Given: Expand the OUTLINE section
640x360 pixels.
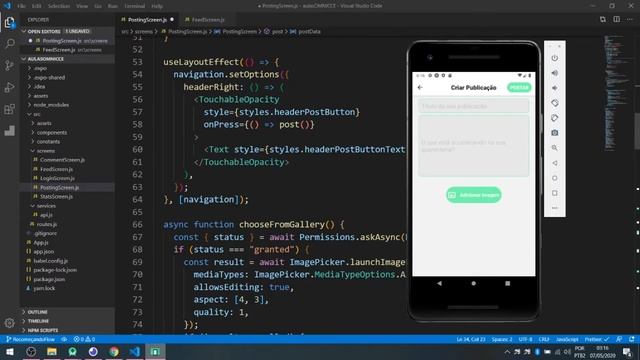Looking at the screenshot, I should tap(38, 312).
